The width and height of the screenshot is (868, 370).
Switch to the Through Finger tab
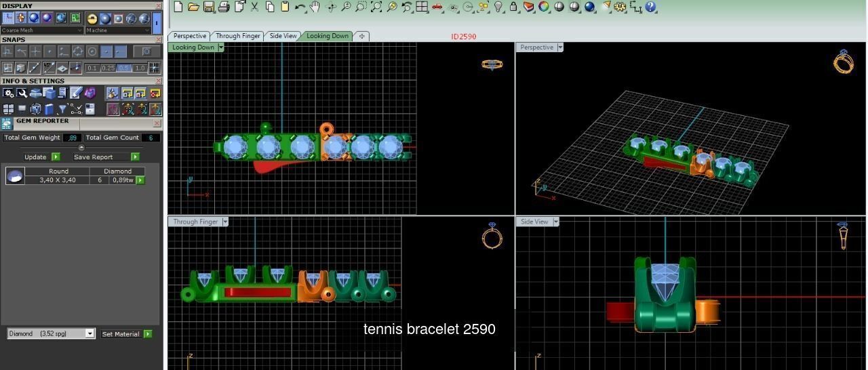tap(237, 36)
